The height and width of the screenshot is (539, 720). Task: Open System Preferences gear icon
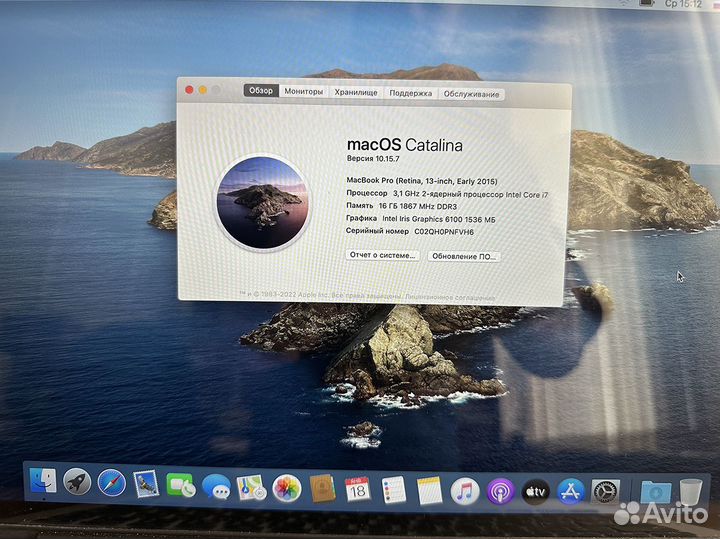point(605,492)
